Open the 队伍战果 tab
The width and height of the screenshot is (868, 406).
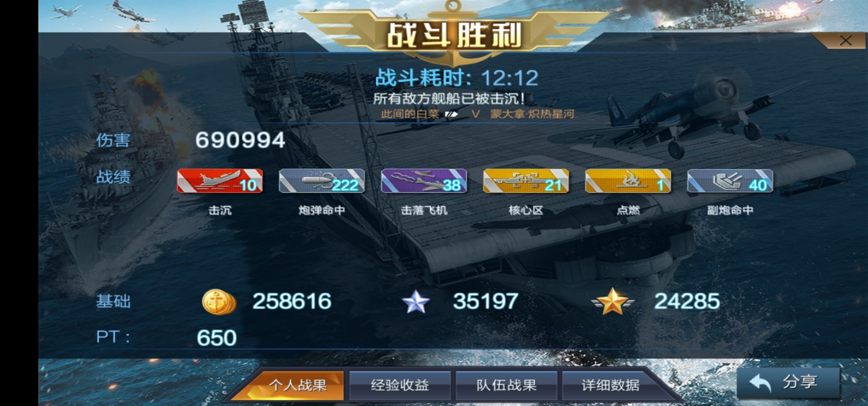(507, 385)
